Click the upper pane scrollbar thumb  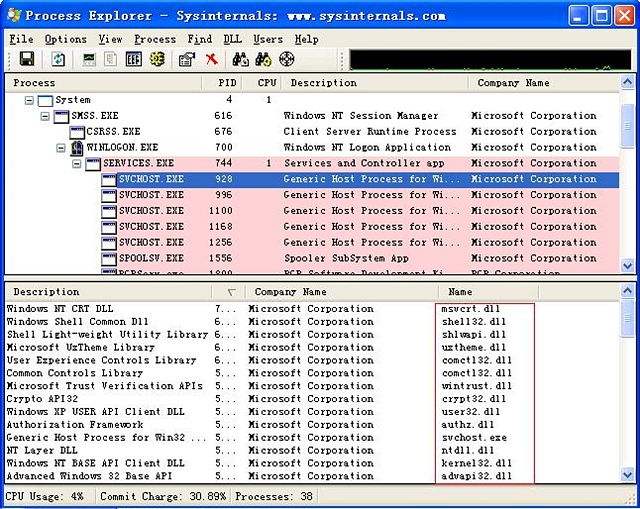tap(627, 126)
